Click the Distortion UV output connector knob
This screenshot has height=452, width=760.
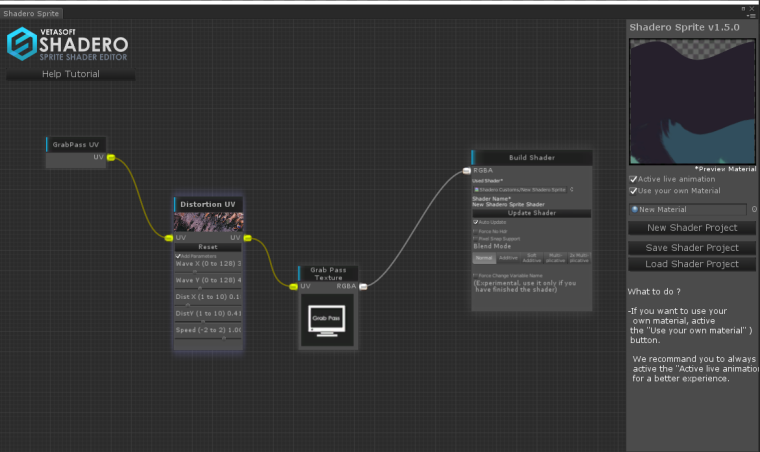[248, 238]
